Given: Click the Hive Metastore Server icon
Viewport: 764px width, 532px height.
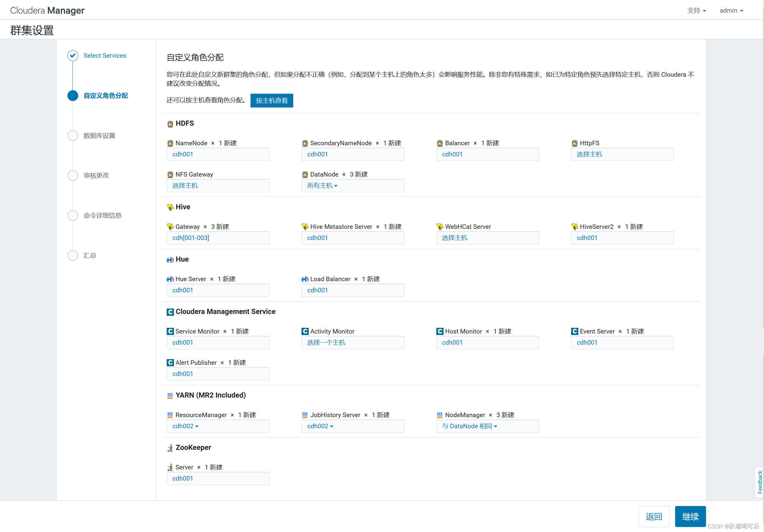Looking at the screenshot, I should [305, 227].
